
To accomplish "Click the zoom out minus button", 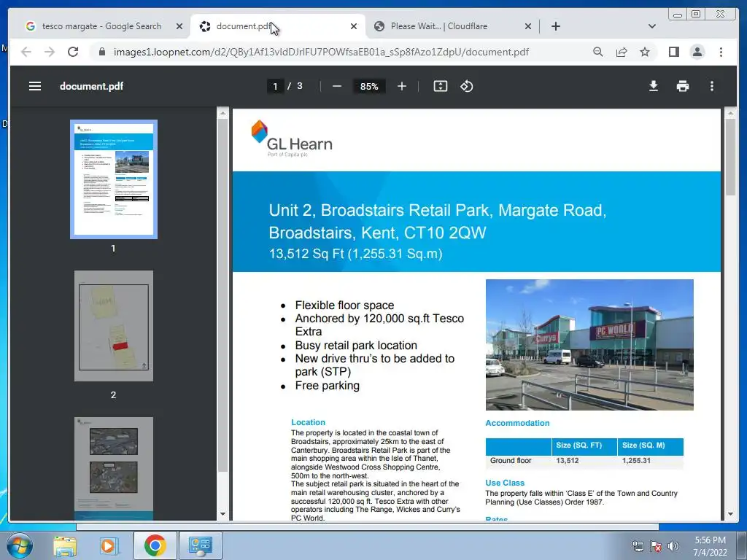I will coord(337,86).
